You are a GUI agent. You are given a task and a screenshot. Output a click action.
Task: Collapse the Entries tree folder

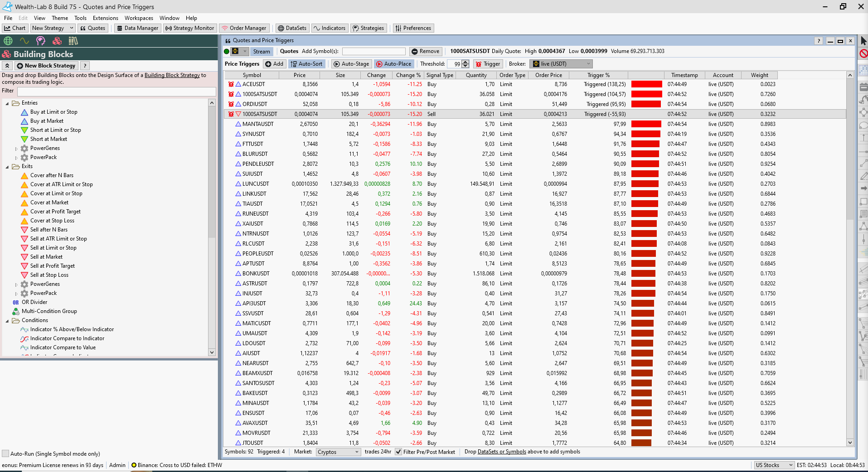(7, 103)
